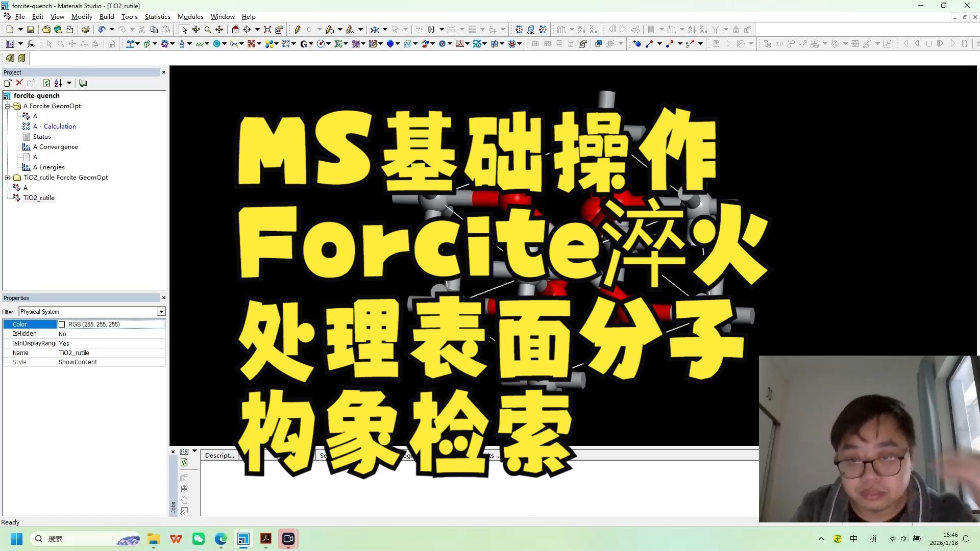
Task: Select the Zoom tool in the viewer toolbar
Action: pyautogui.click(x=207, y=30)
